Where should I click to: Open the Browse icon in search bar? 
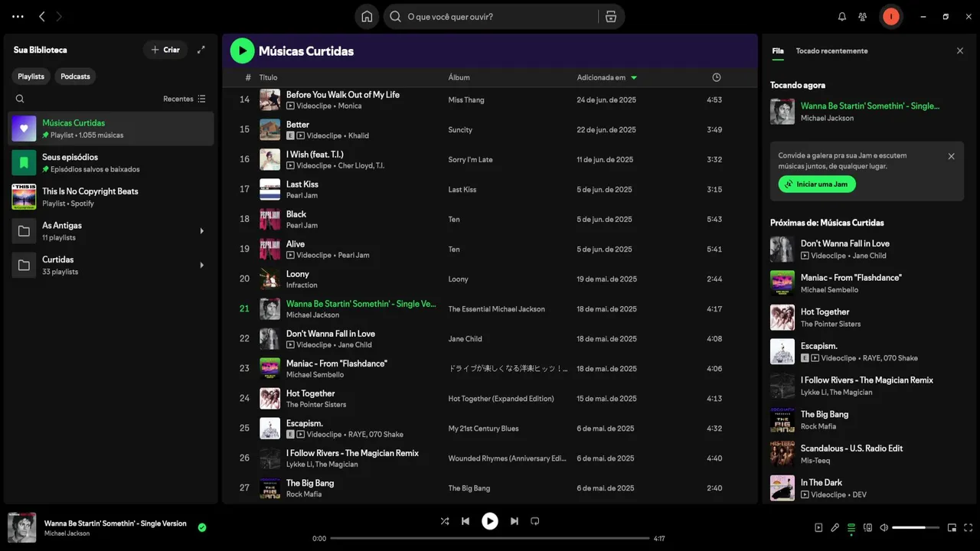click(611, 17)
